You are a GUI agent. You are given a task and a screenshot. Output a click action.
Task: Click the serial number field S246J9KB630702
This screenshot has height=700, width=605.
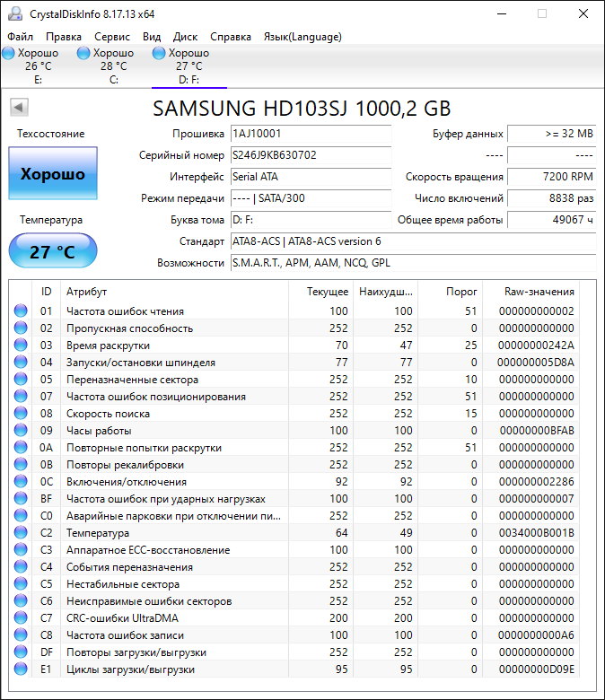click(x=311, y=155)
